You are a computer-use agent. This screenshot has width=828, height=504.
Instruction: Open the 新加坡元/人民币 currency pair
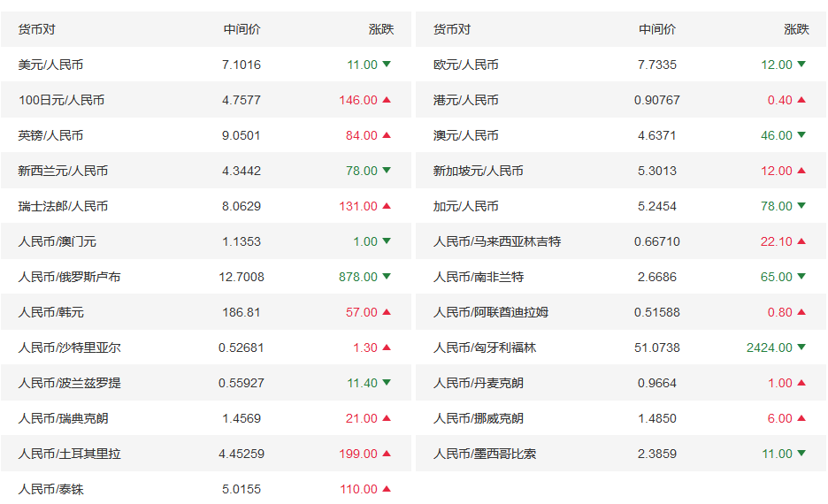[478, 171]
